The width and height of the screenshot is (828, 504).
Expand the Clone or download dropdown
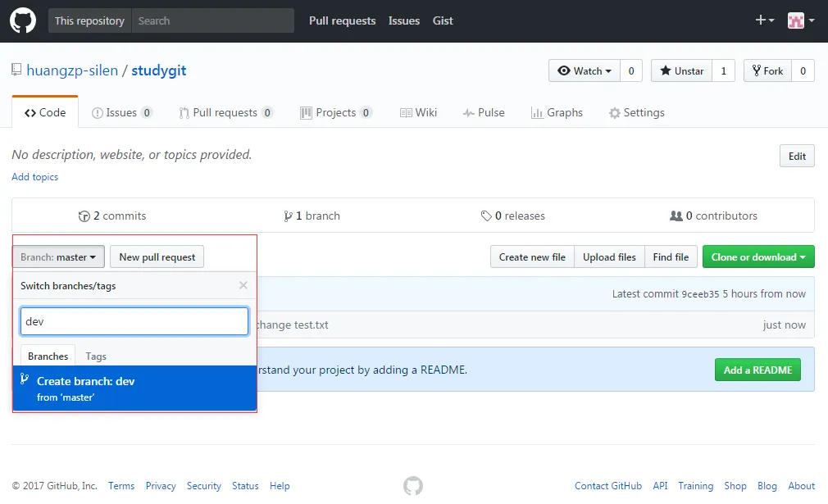click(757, 257)
